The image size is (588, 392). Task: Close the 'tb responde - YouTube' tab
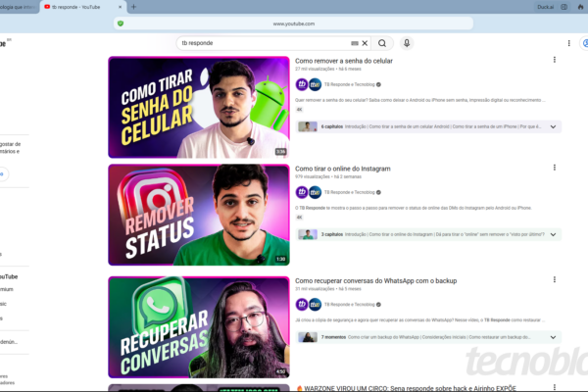pos(120,7)
